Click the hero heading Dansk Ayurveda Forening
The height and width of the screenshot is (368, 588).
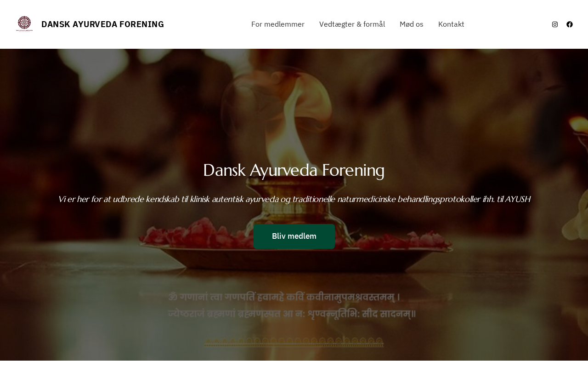(x=294, y=170)
